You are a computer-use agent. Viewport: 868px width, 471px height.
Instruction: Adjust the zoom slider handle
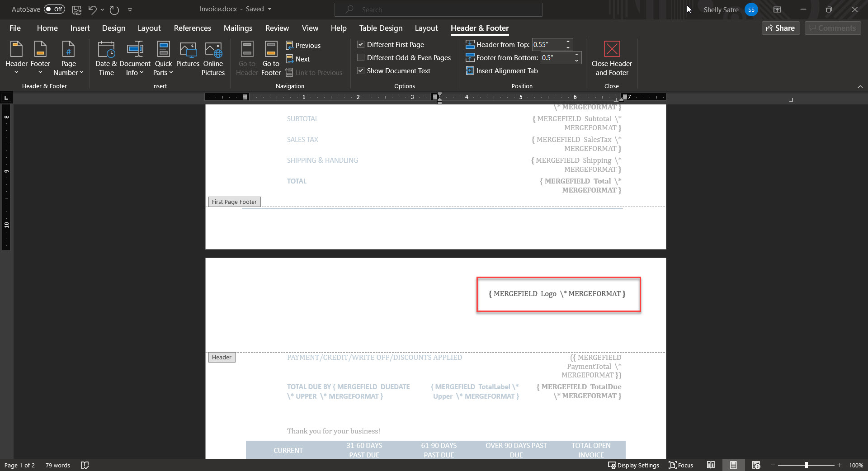[806, 465]
